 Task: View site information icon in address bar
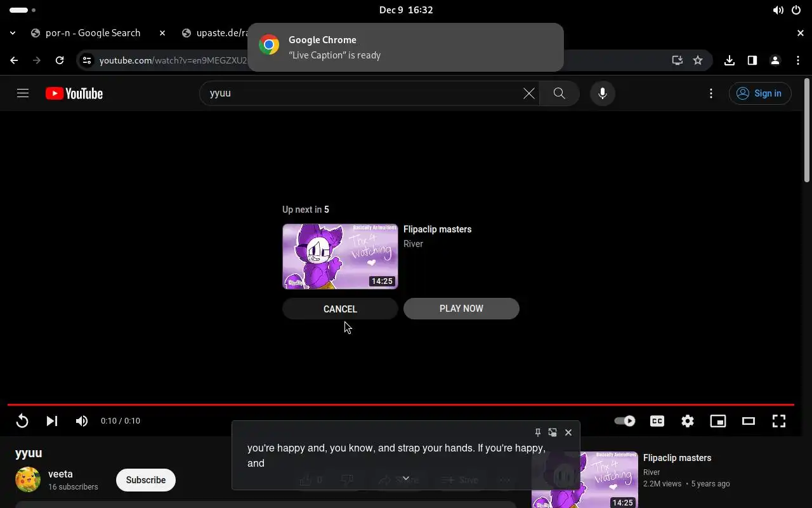pos(88,60)
